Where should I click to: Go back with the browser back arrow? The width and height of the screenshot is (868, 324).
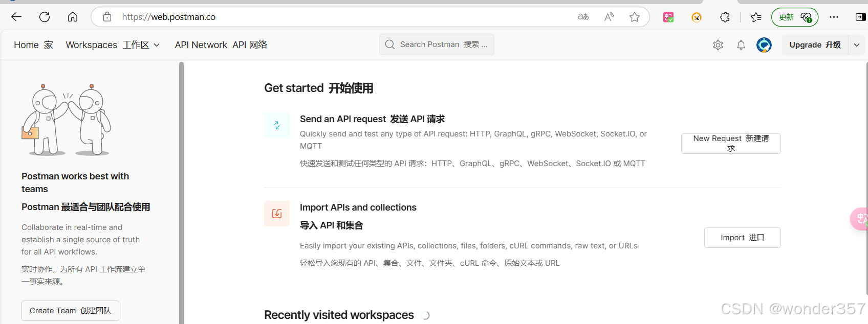pos(16,17)
